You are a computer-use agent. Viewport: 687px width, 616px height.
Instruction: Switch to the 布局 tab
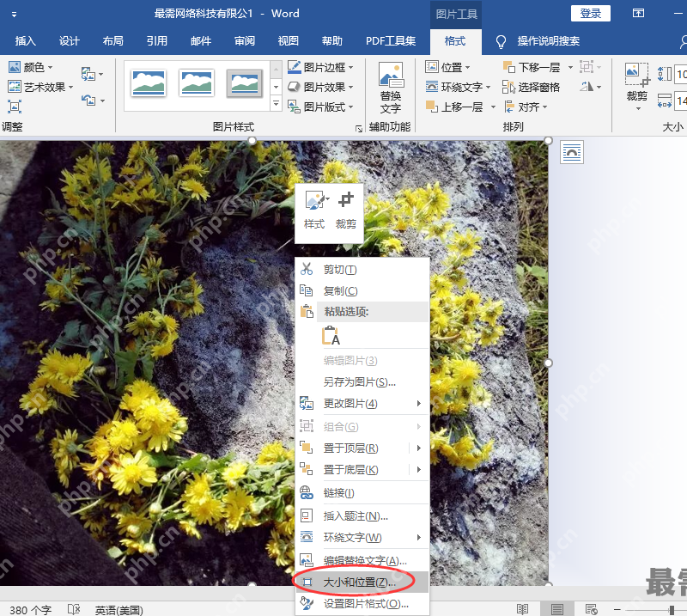pyautogui.click(x=113, y=41)
